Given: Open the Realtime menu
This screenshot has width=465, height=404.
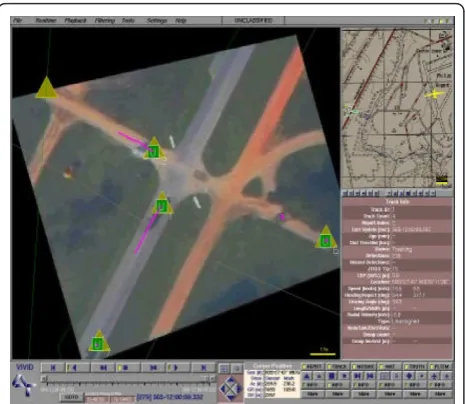Looking at the screenshot, I should (46, 21).
